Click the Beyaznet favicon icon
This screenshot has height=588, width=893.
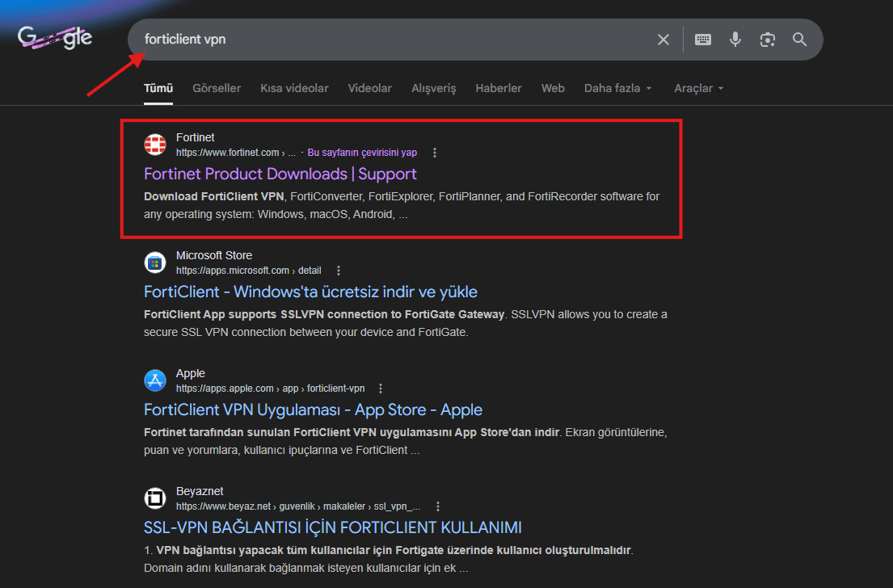click(155, 498)
